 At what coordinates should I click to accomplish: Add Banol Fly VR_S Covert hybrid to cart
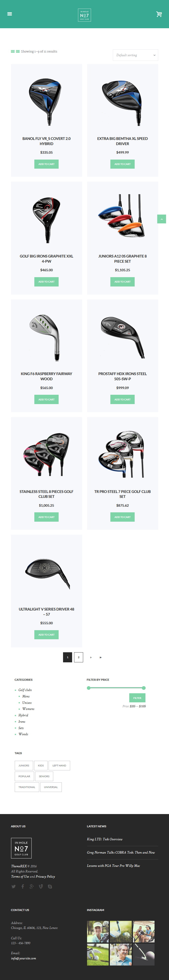point(46,164)
